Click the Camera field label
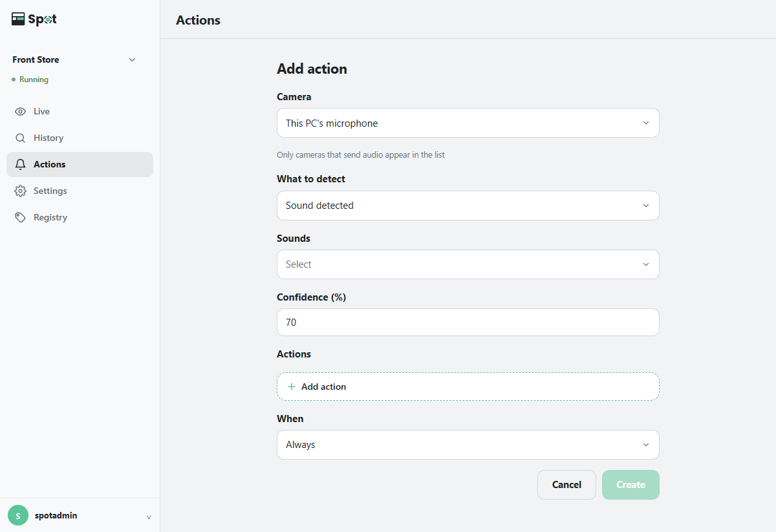This screenshot has height=532, width=776. click(x=294, y=97)
